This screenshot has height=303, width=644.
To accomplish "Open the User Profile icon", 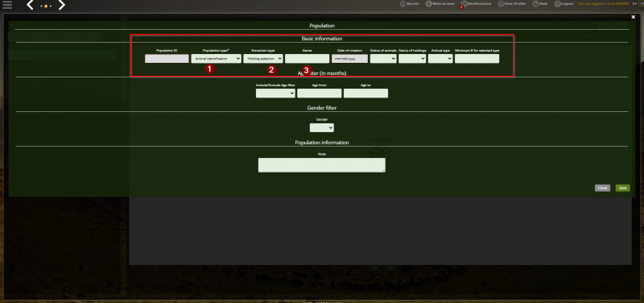I will 501,4.
